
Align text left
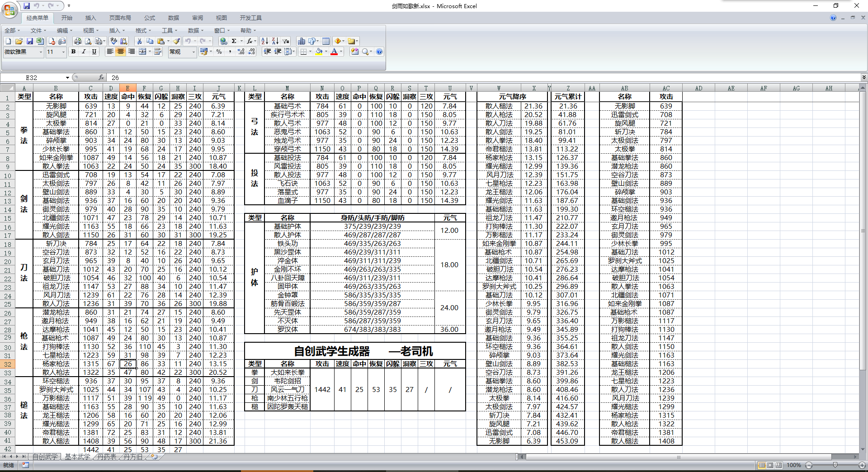(110, 52)
